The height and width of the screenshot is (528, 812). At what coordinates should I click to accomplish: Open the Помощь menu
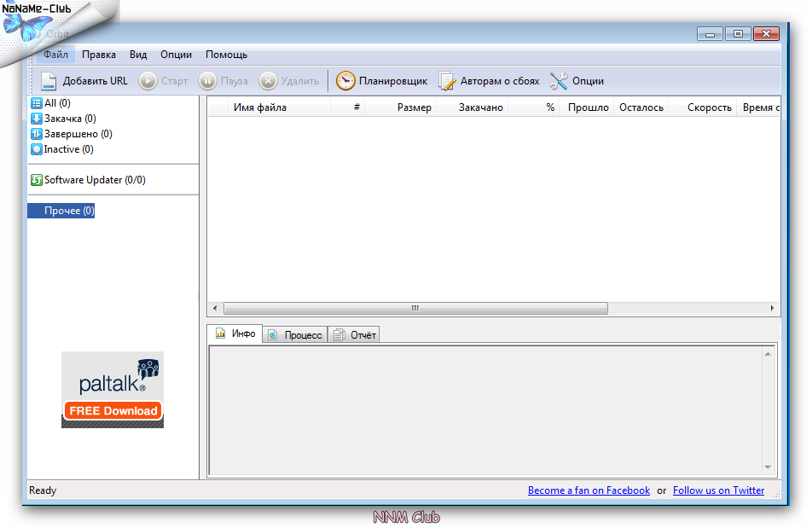pyautogui.click(x=226, y=55)
